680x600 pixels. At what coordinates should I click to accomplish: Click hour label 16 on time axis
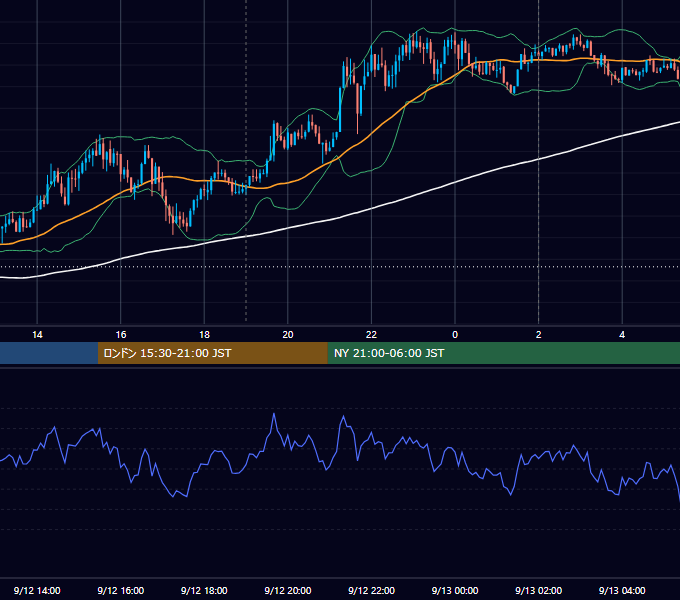point(121,335)
